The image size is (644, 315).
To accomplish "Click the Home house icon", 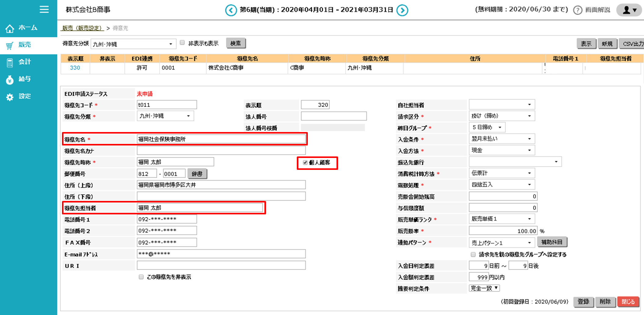I will click(10, 28).
